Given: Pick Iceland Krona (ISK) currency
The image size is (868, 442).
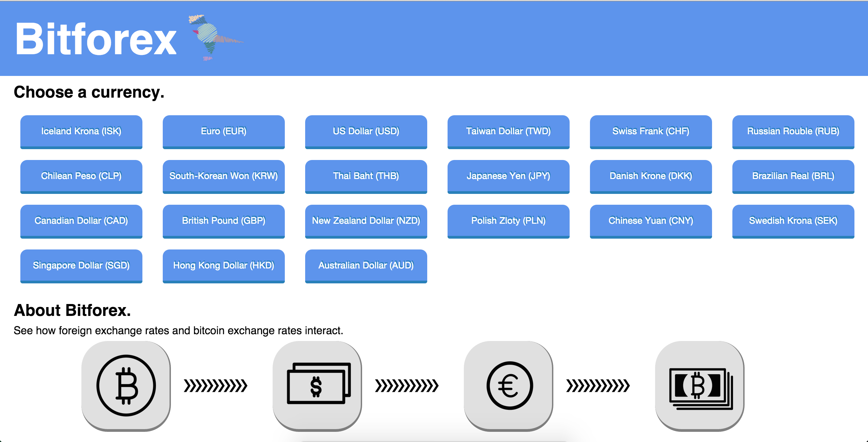Looking at the screenshot, I should (81, 131).
